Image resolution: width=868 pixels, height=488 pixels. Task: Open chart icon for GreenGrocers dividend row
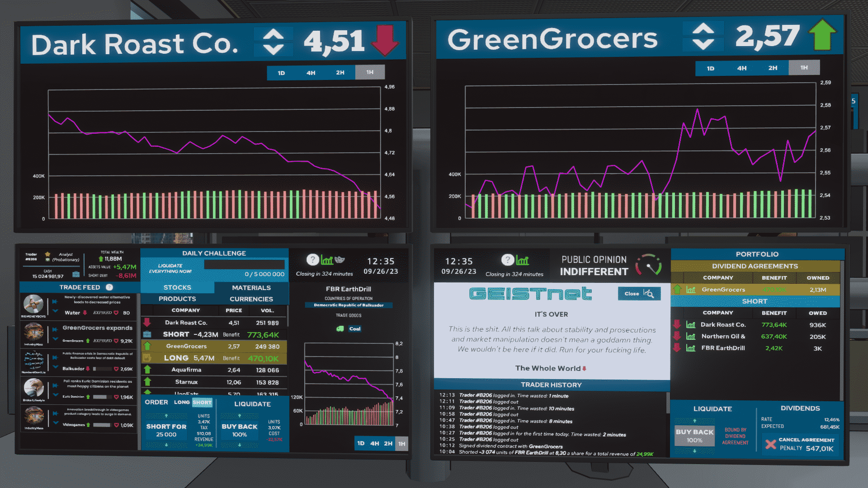(x=690, y=290)
